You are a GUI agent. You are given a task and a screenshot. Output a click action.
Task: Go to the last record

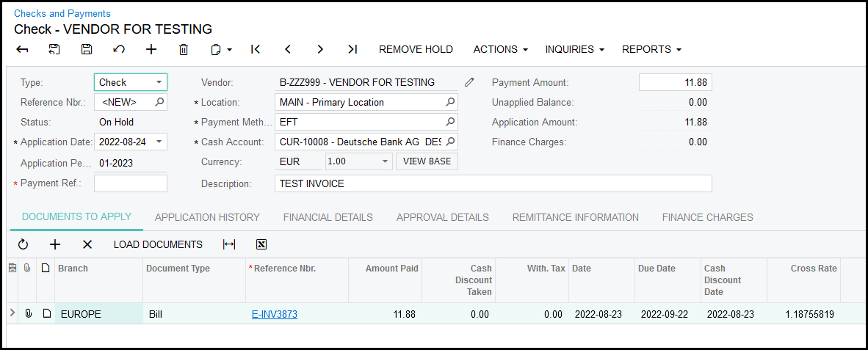[x=352, y=49]
